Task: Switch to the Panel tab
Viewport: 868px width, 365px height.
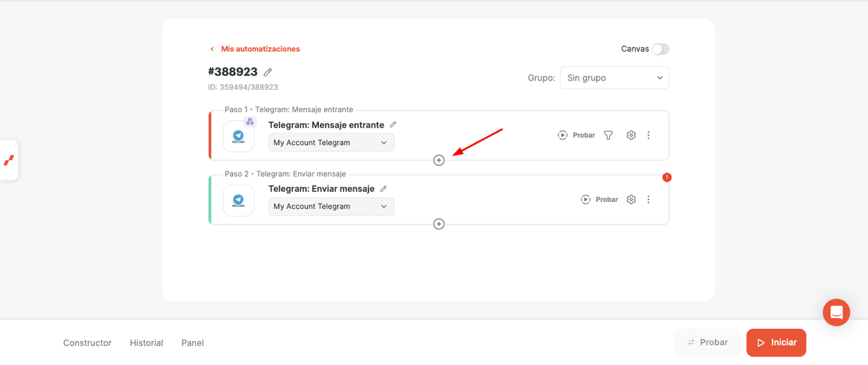Action: pos(192,343)
